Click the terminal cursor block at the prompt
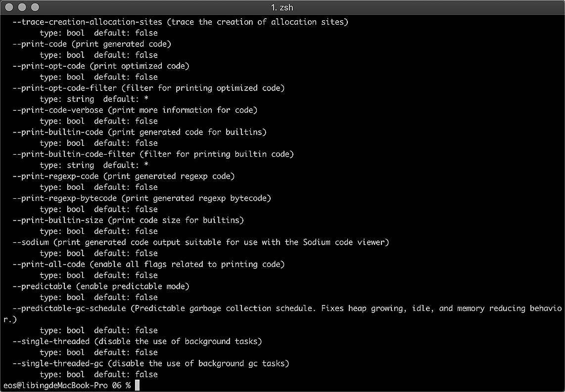565x392 pixels. [137, 386]
